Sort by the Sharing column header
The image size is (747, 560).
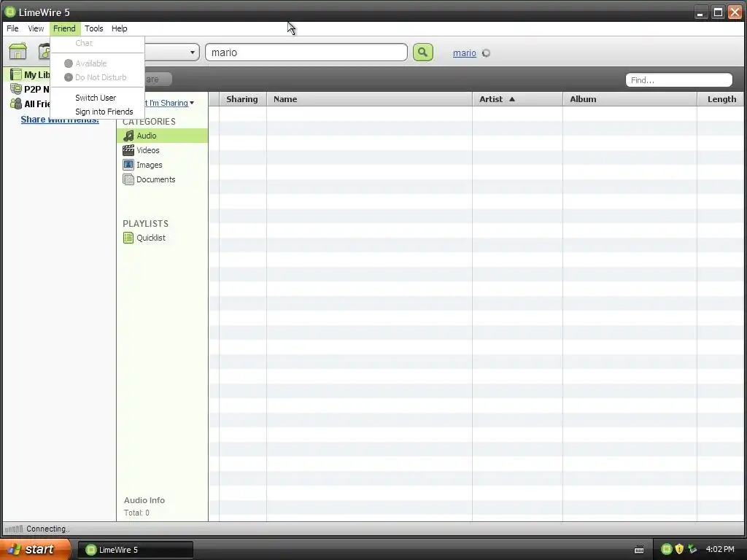(242, 99)
